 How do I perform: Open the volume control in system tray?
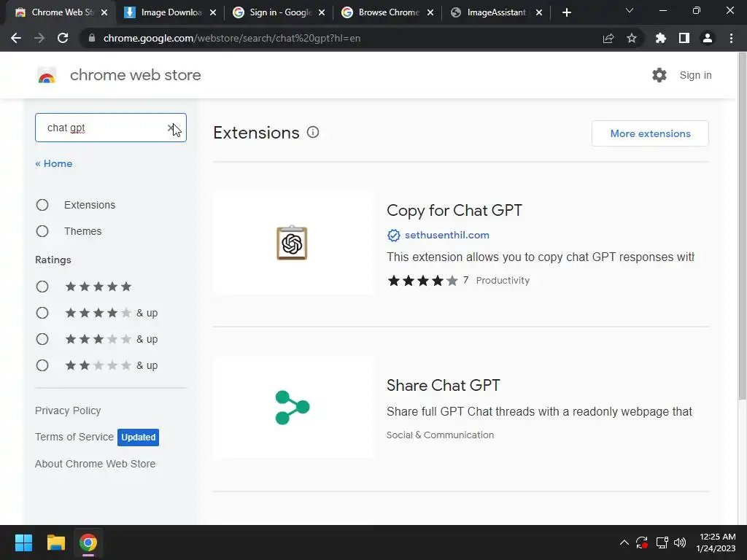680,542
